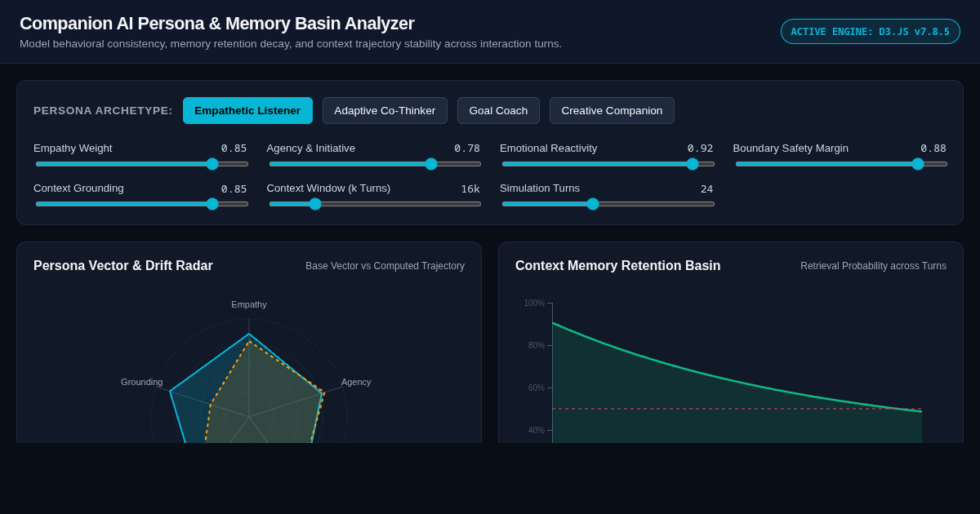Click the 60% tick on retention chart
The height and width of the screenshot is (514, 980).
tap(537, 388)
